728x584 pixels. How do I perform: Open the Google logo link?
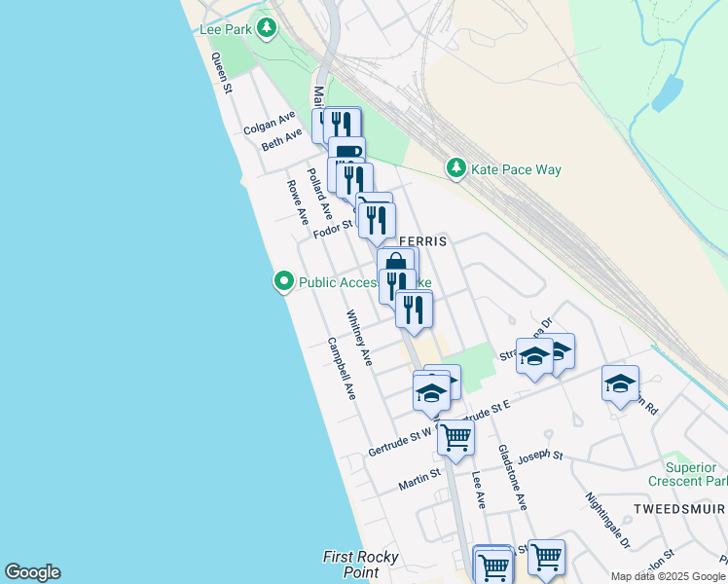(32, 572)
